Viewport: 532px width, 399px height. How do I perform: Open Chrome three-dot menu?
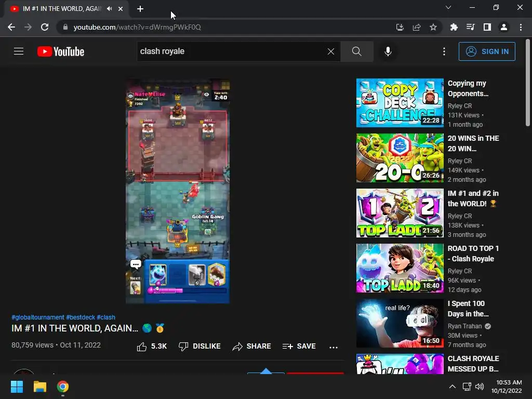(521, 27)
